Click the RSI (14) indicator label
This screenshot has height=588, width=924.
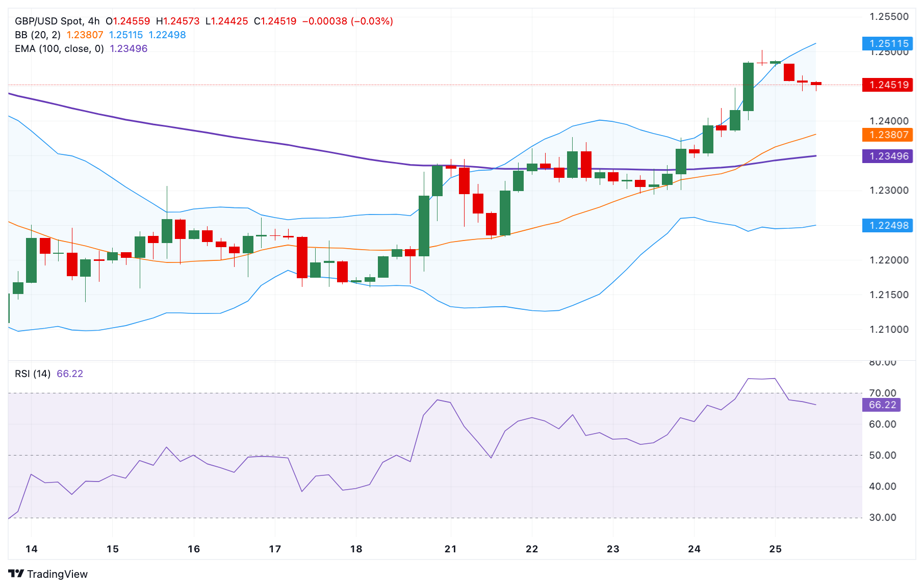(33, 373)
